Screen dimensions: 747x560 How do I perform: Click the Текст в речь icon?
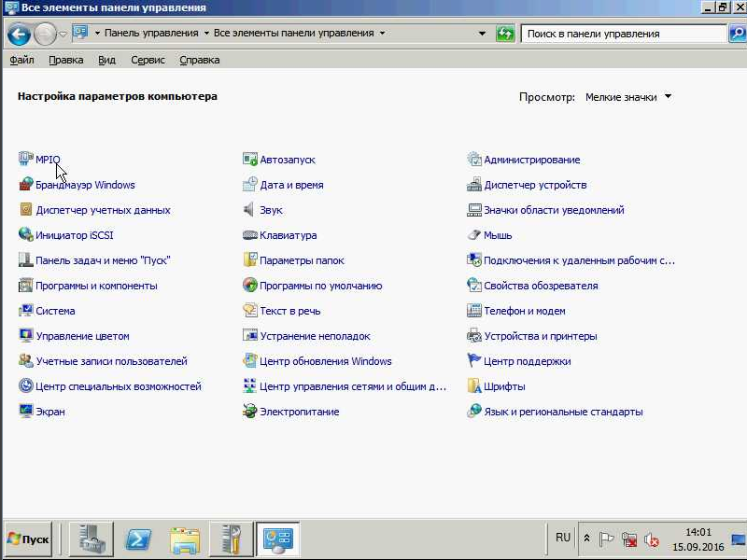[250, 311]
